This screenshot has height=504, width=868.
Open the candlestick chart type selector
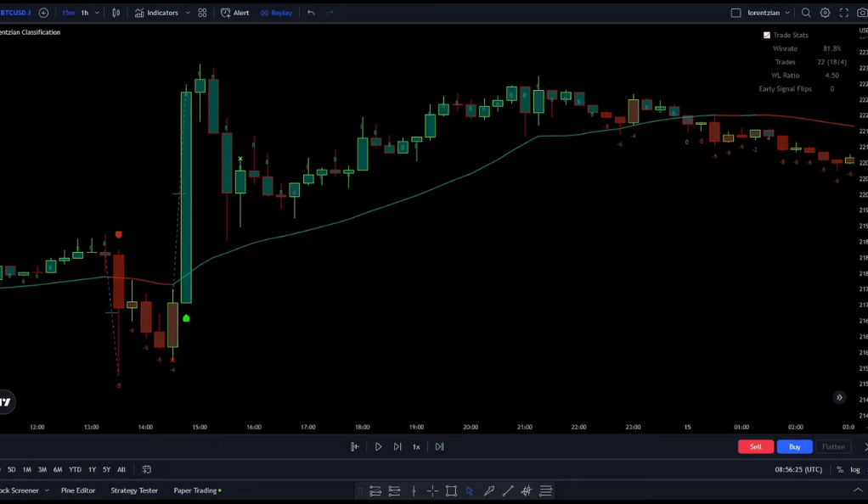tap(116, 13)
